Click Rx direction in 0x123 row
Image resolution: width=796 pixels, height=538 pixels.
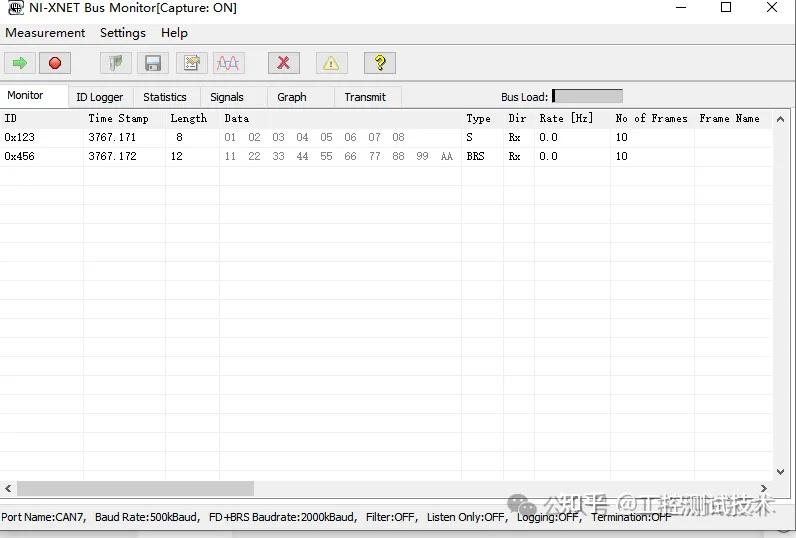(x=514, y=138)
